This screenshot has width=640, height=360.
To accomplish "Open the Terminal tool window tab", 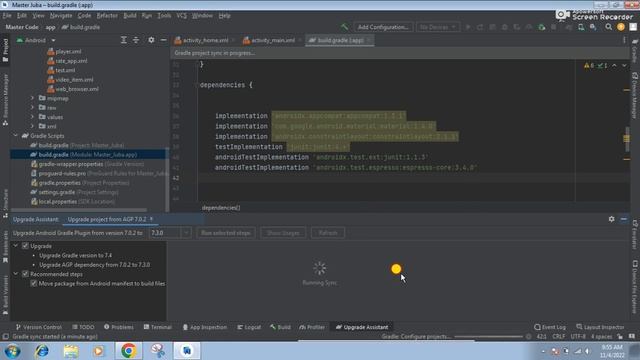I will (x=158, y=327).
